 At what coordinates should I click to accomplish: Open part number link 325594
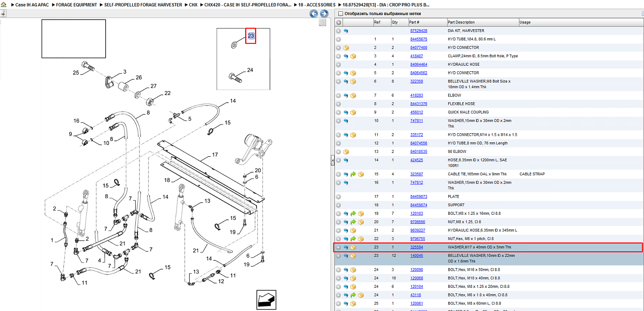(x=416, y=247)
